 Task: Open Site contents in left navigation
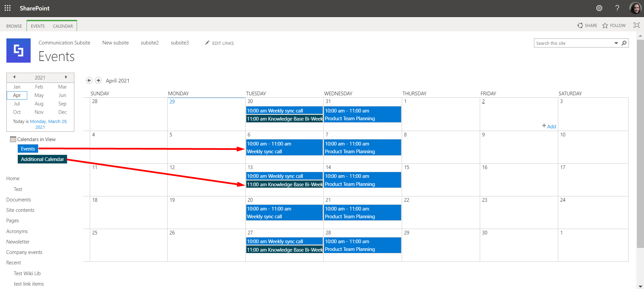pyautogui.click(x=20, y=210)
